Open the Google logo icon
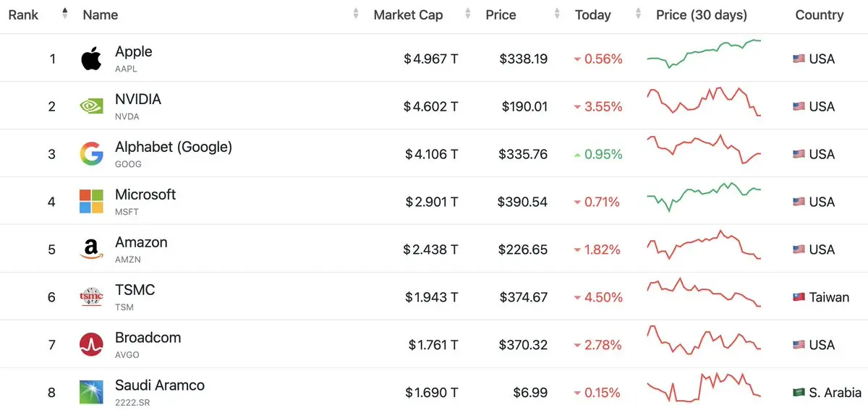Viewport: 868px width, 410px height. pos(91,154)
